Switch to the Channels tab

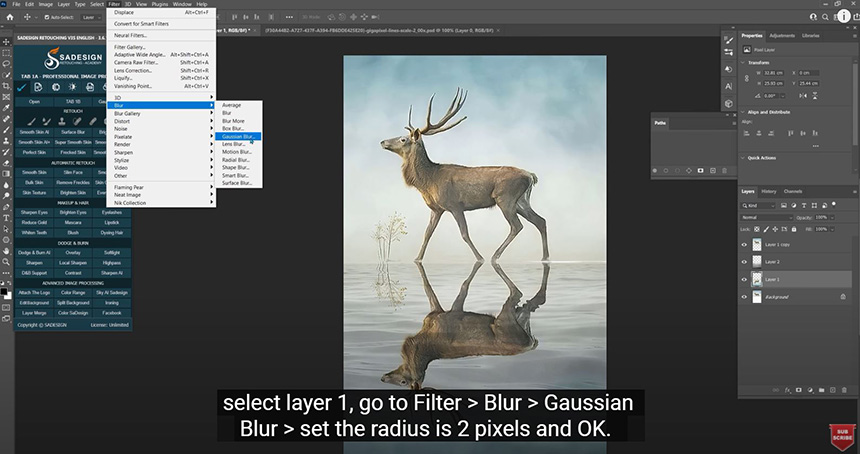(793, 191)
